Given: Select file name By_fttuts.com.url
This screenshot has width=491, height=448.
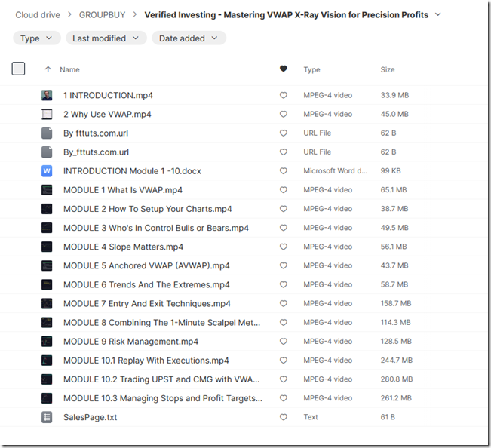Looking at the screenshot, I should (96, 152).
